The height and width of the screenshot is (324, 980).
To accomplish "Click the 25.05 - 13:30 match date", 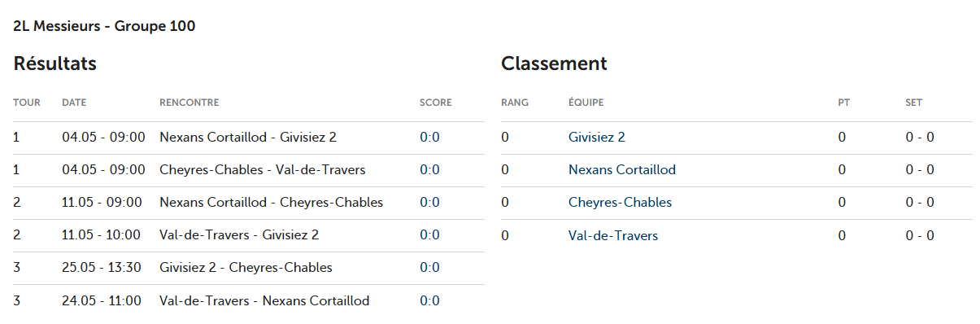I will point(102,268).
